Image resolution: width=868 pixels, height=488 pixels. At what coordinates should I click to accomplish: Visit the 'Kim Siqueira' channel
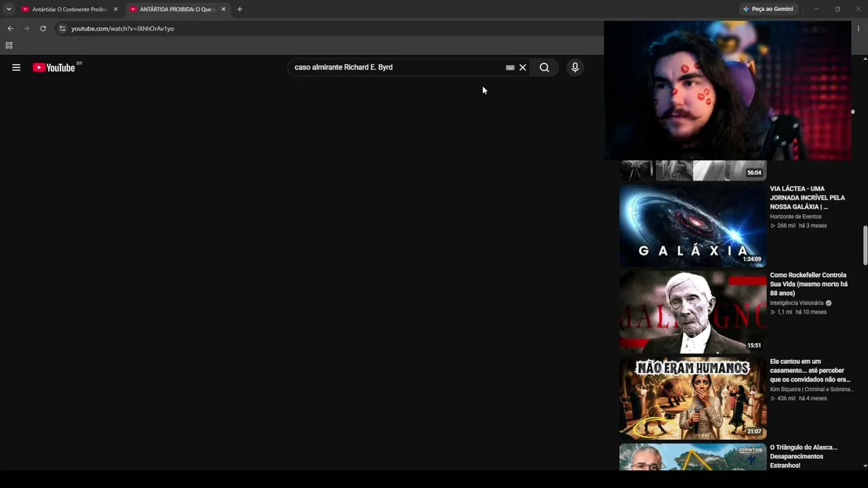click(812, 389)
